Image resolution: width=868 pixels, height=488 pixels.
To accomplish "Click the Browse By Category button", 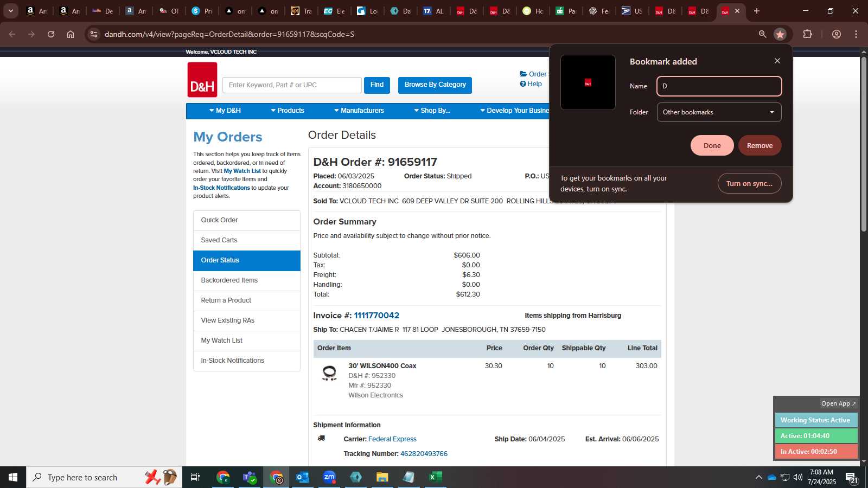I will (435, 85).
